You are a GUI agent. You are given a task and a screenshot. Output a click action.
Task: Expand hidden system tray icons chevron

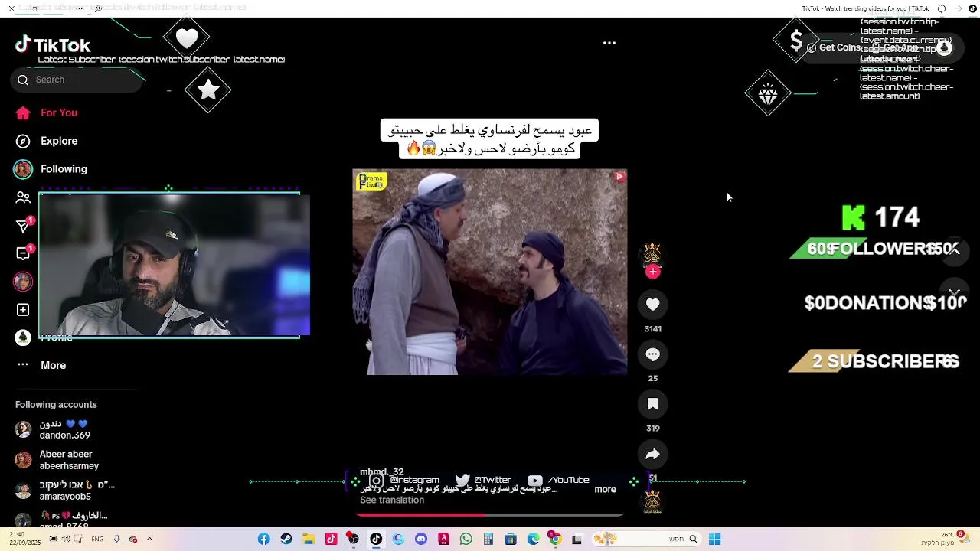click(149, 540)
